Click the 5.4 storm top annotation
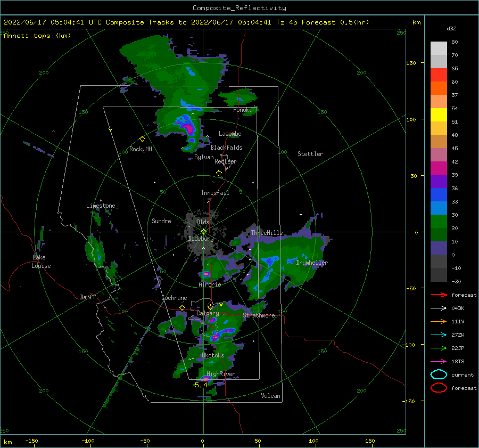The image size is (479, 448). (201, 385)
